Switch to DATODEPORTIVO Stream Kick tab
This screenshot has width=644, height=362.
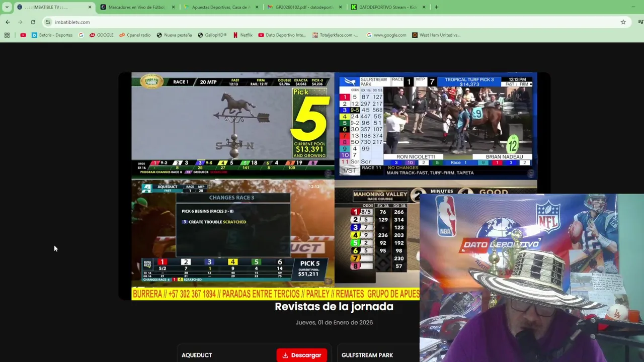[x=388, y=7]
